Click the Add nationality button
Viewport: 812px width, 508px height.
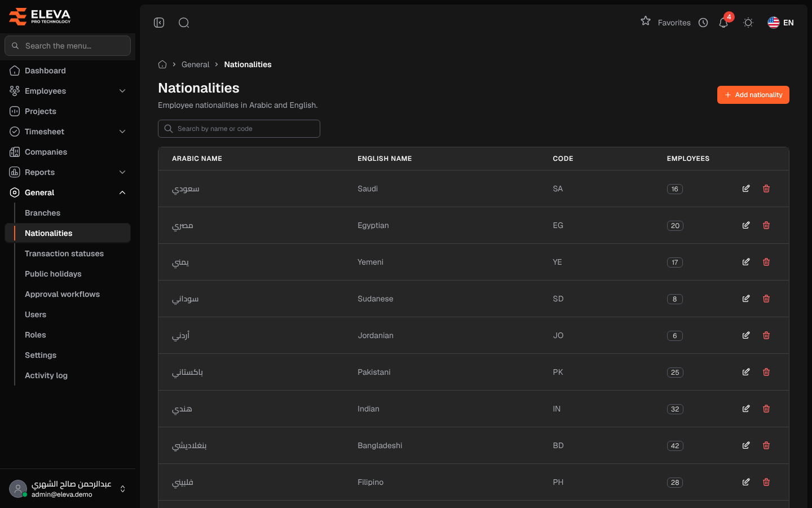click(x=753, y=95)
